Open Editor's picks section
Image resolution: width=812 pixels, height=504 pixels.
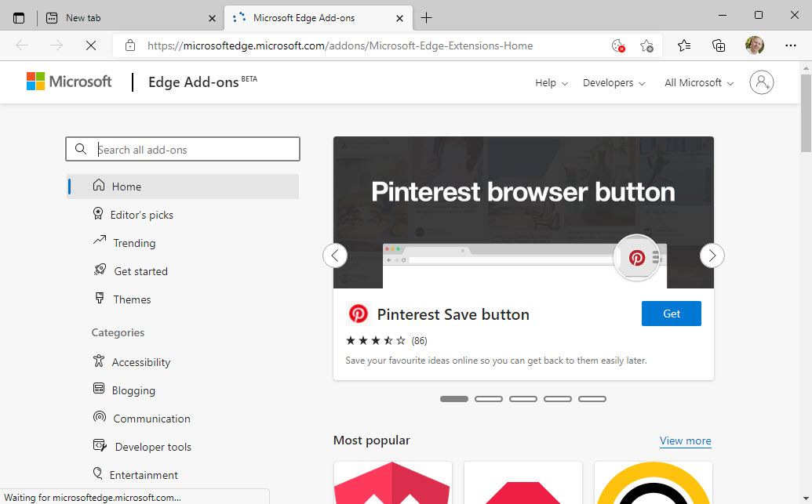click(x=133, y=214)
